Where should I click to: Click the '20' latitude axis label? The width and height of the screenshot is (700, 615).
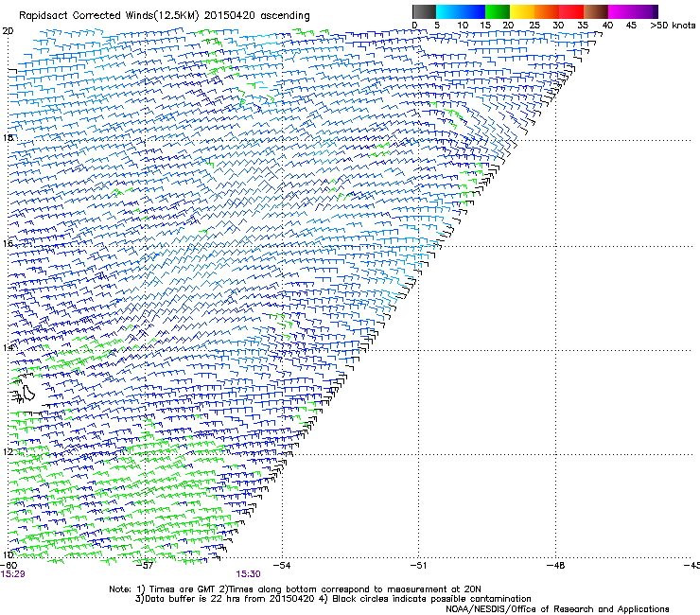pyautogui.click(x=8, y=31)
